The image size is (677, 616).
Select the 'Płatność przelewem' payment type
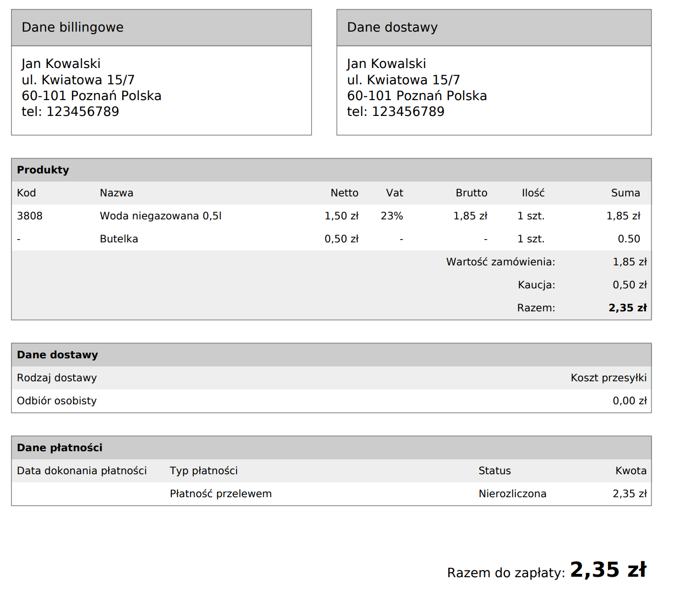pos(221,494)
